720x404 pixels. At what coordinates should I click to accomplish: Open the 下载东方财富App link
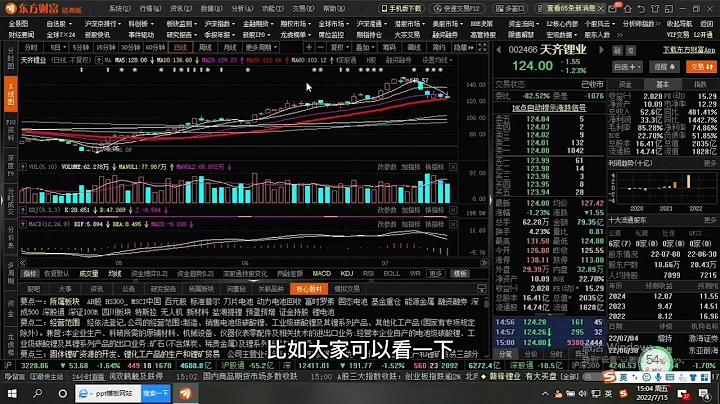click(689, 50)
